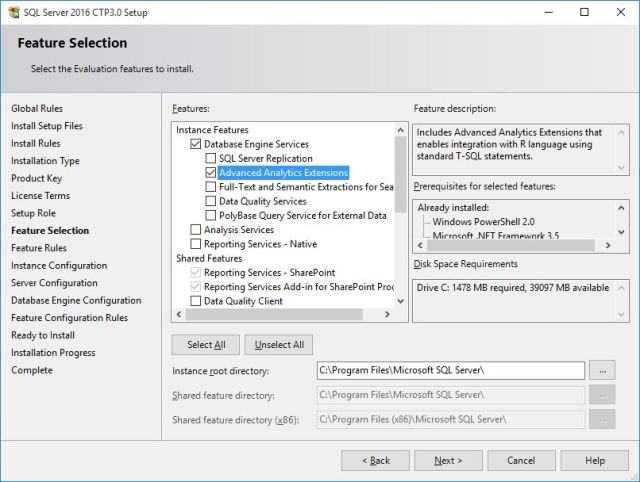Screen dimensions: 640x482
Task: Open Help for Feature Selection
Action: click(594, 460)
